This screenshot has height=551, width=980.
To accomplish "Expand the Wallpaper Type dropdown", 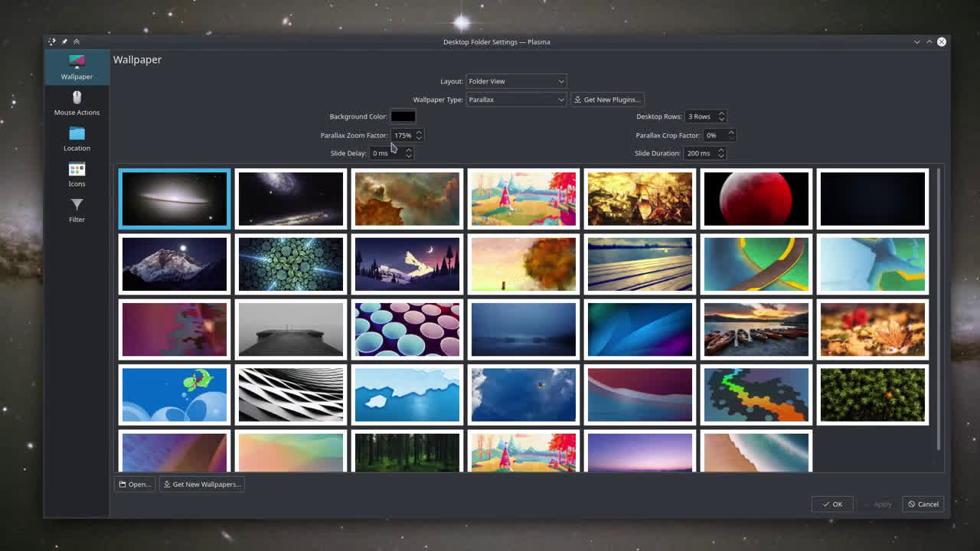I will point(516,99).
